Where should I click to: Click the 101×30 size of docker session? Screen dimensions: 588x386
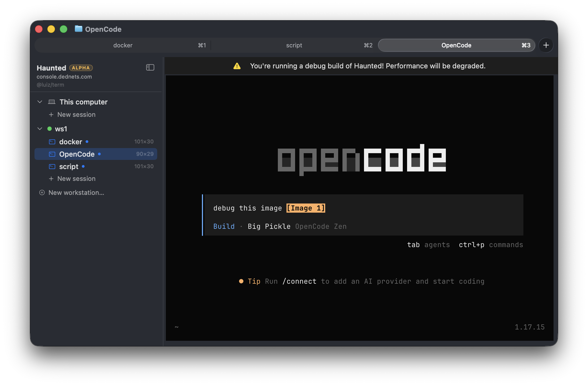144,142
